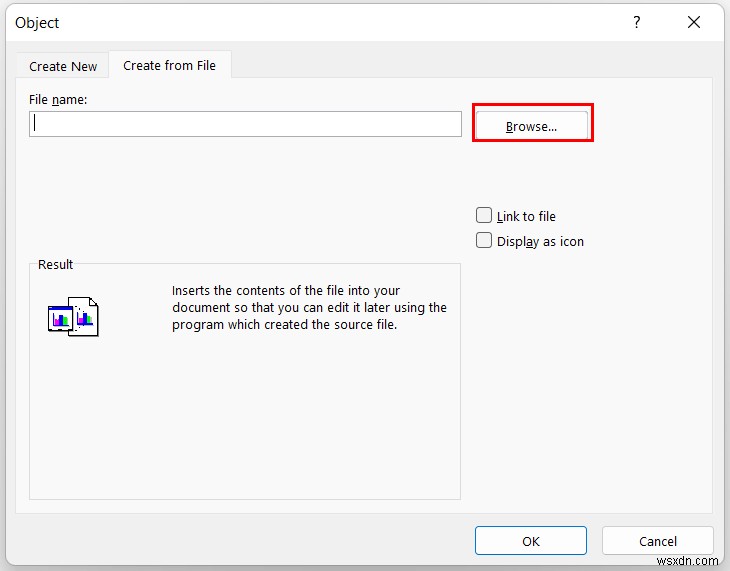Click the Help question mark button
The height and width of the screenshot is (571, 730).
pyautogui.click(x=636, y=22)
